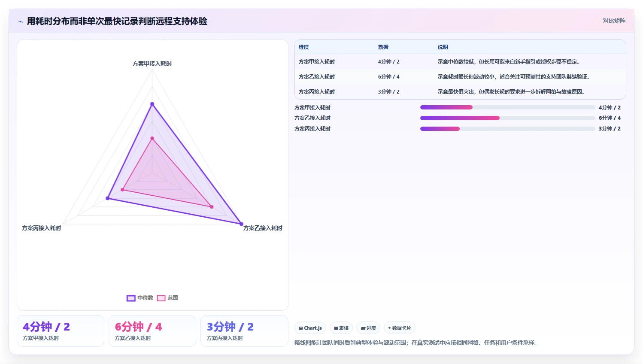Click the pink range point on 方案甲 axis
The image size is (643, 364).
152,138
